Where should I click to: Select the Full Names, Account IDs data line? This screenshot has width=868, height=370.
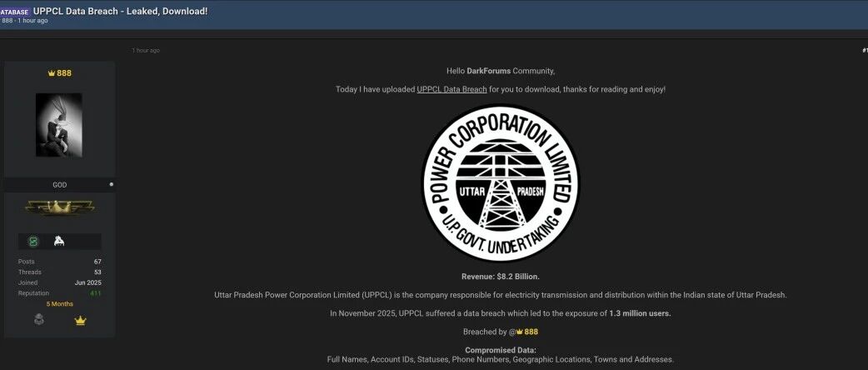pos(501,359)
